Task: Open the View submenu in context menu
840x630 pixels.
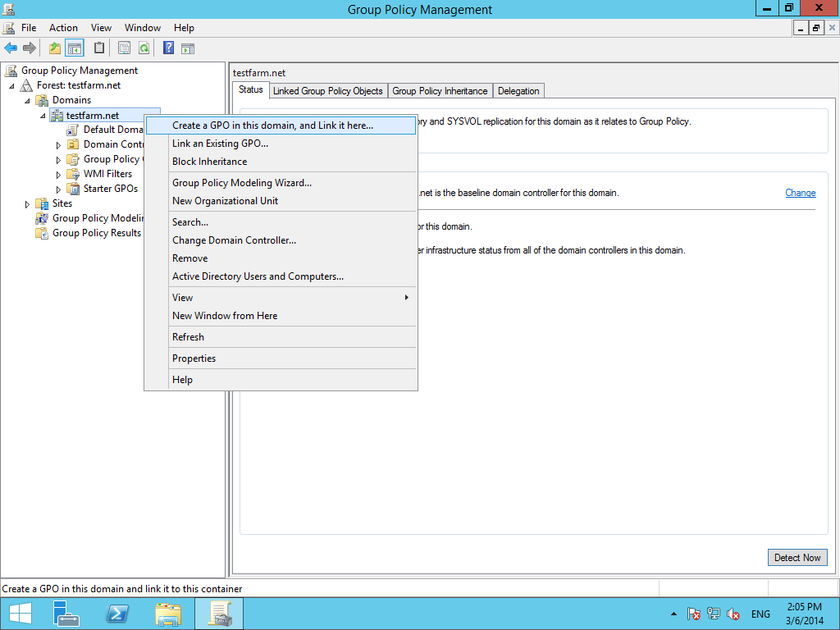Action: coord(281,297)
